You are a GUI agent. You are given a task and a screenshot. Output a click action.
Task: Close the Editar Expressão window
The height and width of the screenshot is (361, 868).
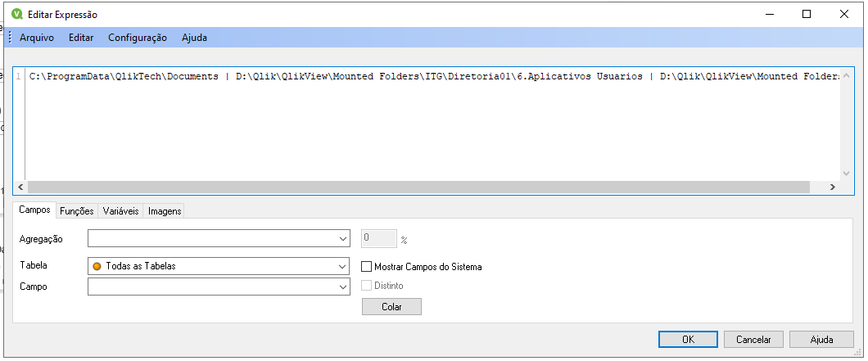pyautogui.click(x=843, y=15)
